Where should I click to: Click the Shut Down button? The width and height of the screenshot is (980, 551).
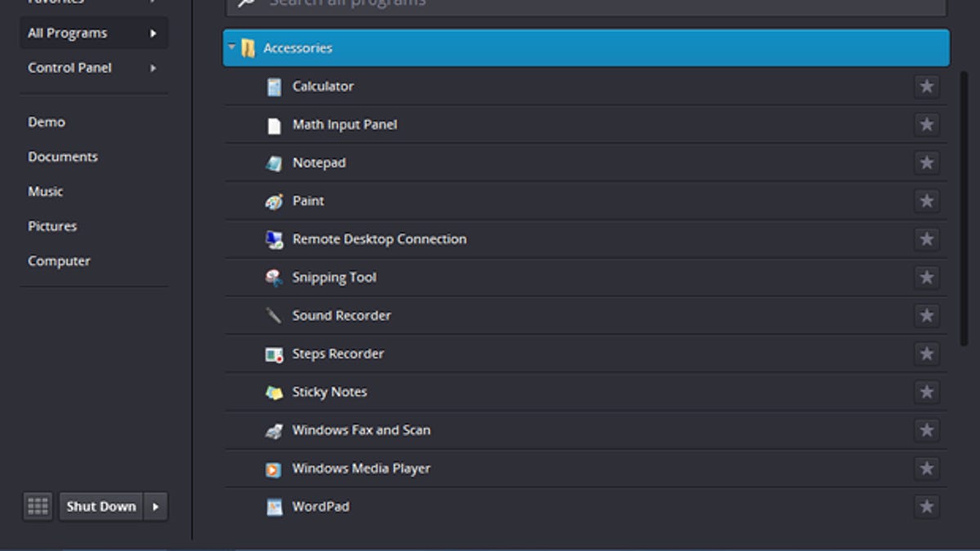pyautogui.click(x=100, y=506)
